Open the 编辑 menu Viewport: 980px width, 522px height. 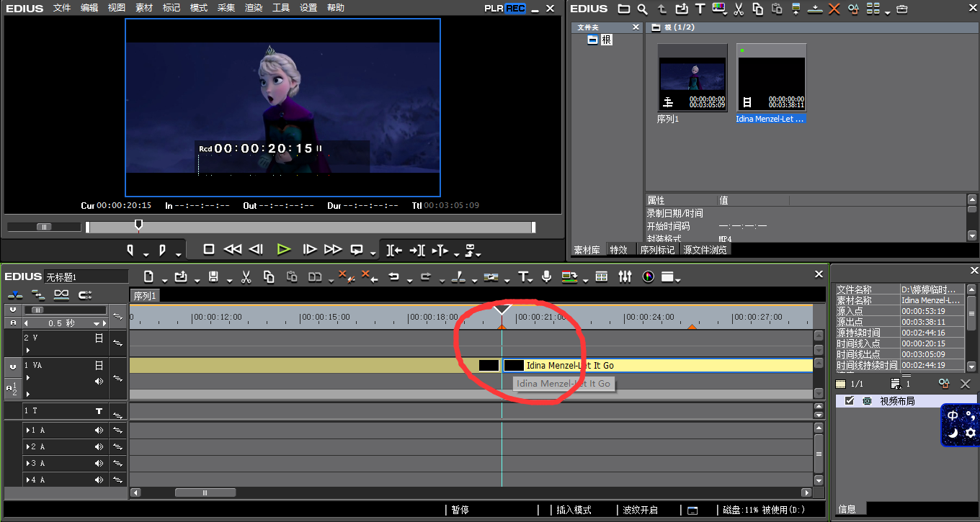click(89, 8)
